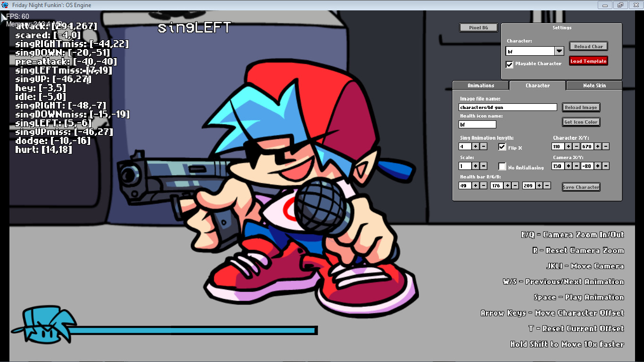Decrease Character Y value with minus button
Viewport: 644px width, 362px height.
(605, 146)
